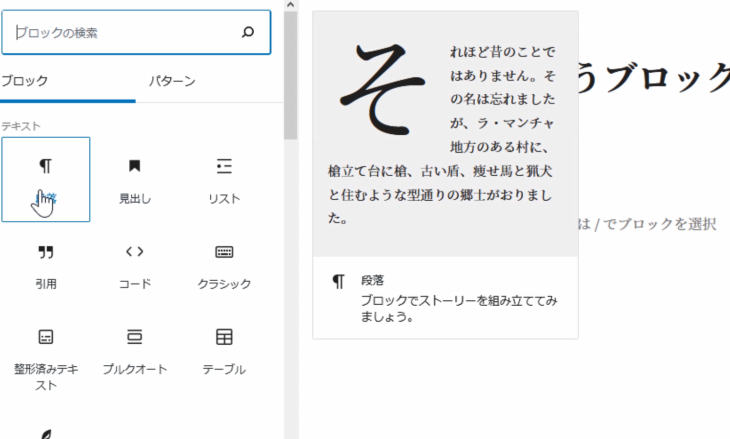Insert the Table (テーブル) block
The height and width of the screenshot is (439, 730).
224,351
